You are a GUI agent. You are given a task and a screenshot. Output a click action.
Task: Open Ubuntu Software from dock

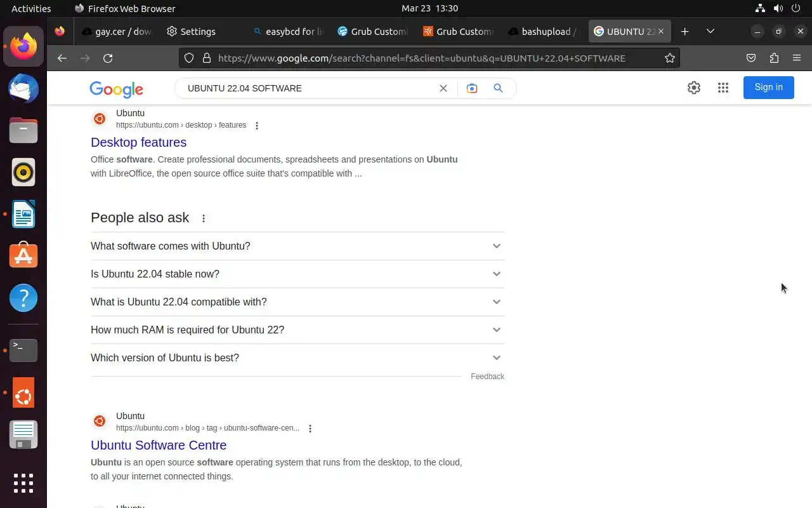coord(23,256)
